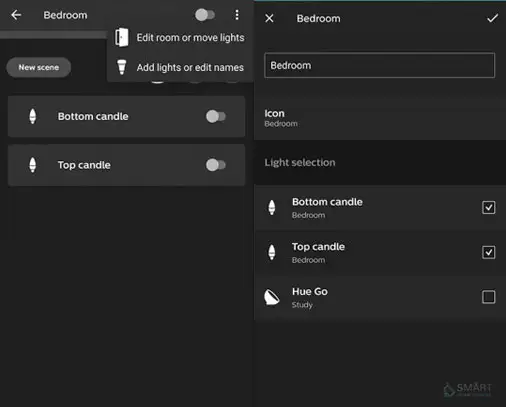Click the Bedroom title in left screen
The image size is (506, 407).
(65, 15)
